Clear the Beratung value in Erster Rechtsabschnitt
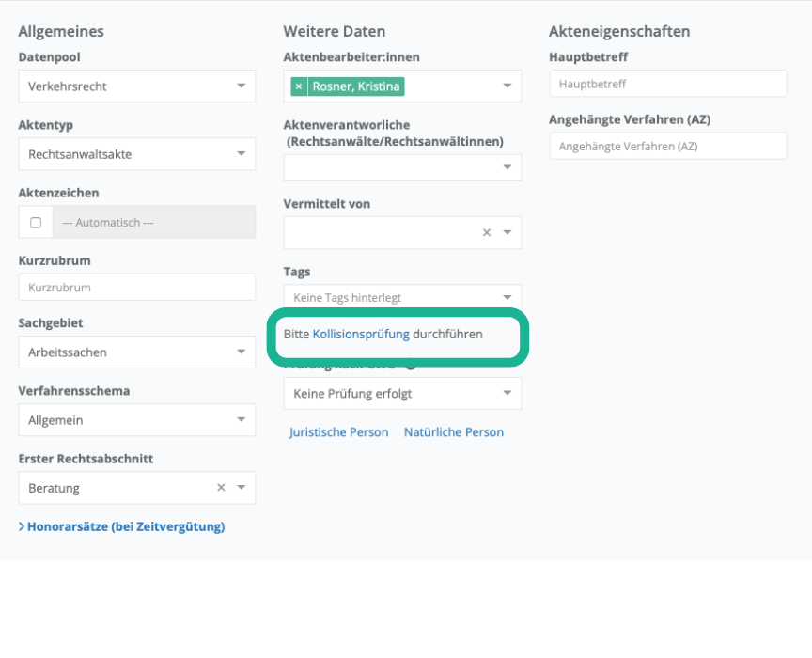This screenshot has width=812, height=658. pos(221,488)
